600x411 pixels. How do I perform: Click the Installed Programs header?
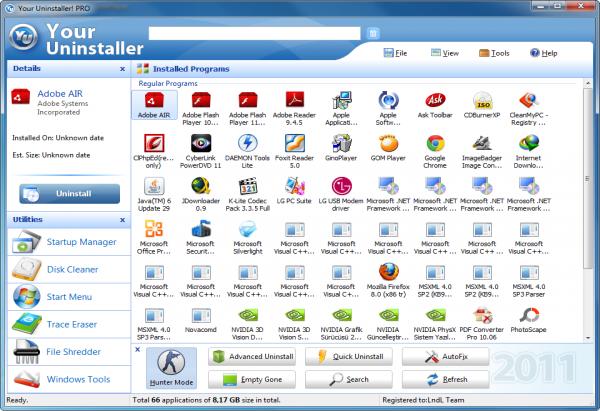191,69
